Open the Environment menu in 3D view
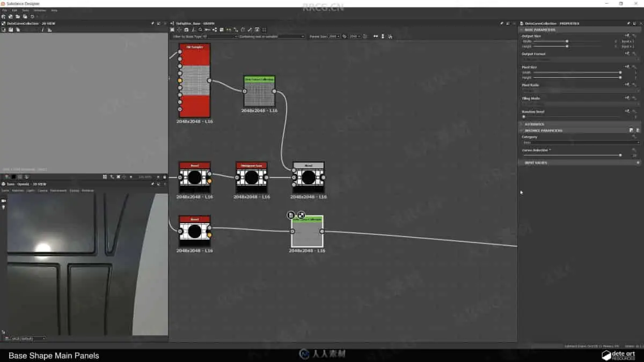Viewport: 644px width, 362px height. [58, 190]
